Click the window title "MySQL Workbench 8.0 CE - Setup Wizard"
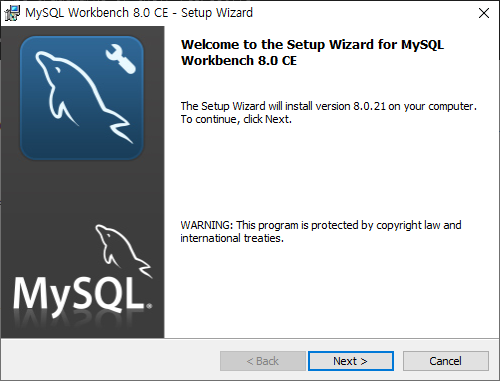Screen dimensions: 500x381 pyautogui.click(x=139, y=13)
